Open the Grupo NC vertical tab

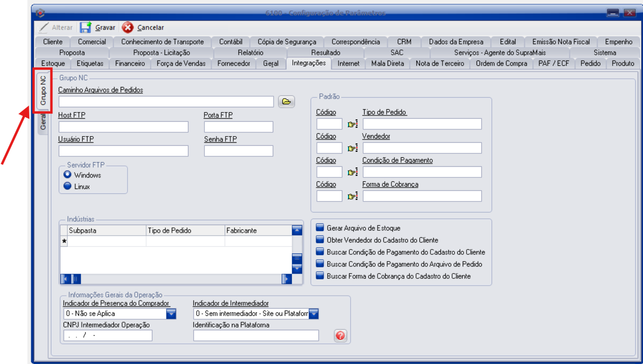coord(43,90)
